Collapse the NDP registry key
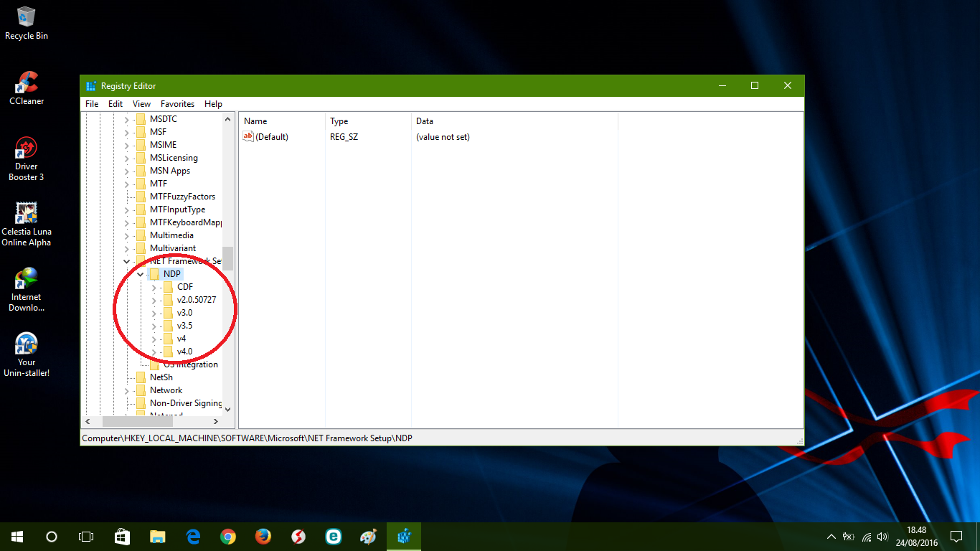 [x=141, y=273]
